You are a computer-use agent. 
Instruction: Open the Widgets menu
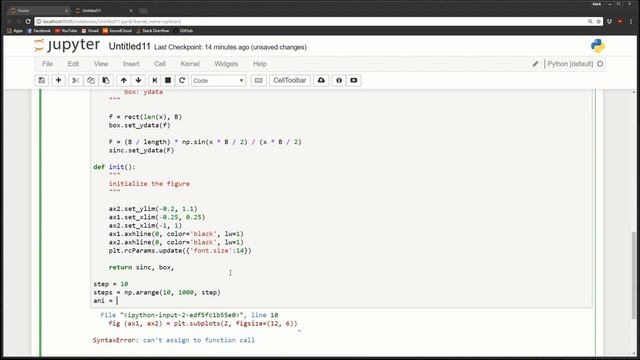pos(226,64)
